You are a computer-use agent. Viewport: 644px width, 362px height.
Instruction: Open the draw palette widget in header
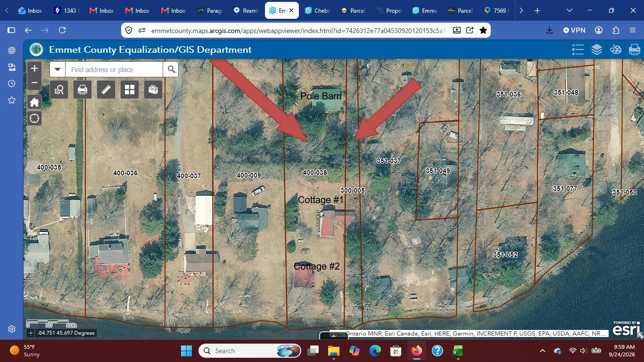pos(616,49)
